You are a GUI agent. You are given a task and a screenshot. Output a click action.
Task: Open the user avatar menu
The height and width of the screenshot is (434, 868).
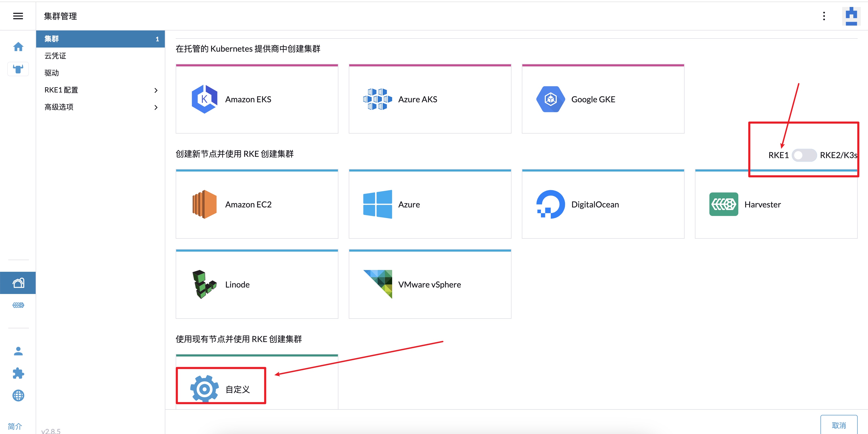tap(851, 16)
